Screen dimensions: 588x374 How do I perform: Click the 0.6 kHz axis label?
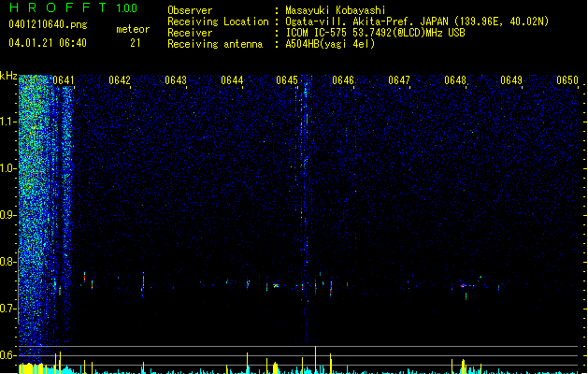[7, 355]
